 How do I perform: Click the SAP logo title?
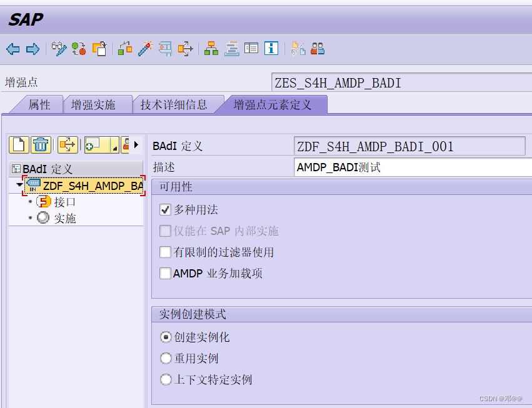pyautogui.click(x=26, y=19)
